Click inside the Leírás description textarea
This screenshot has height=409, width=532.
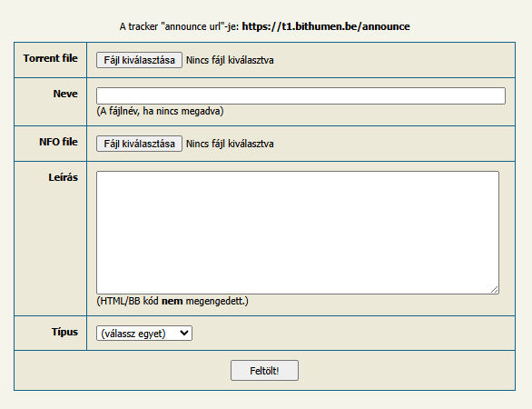point(298,233)
